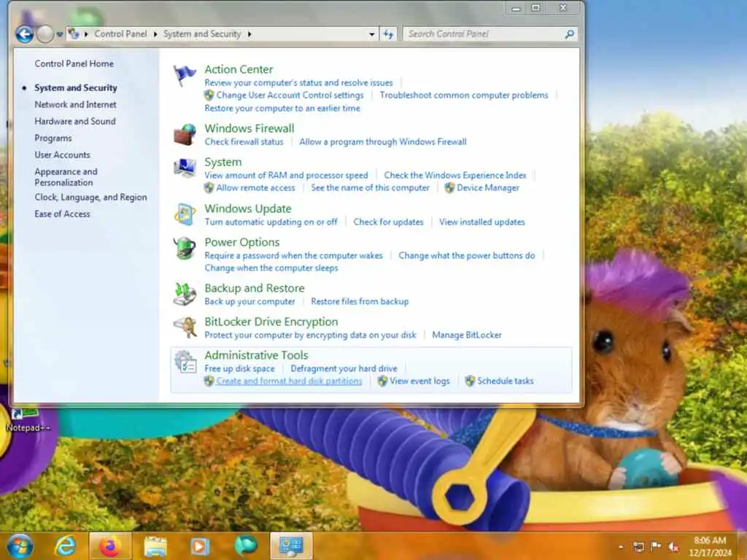Open Windows Explorer folder on taskbar
Viewport: 747px width, 560px height.
pos(155,546)
